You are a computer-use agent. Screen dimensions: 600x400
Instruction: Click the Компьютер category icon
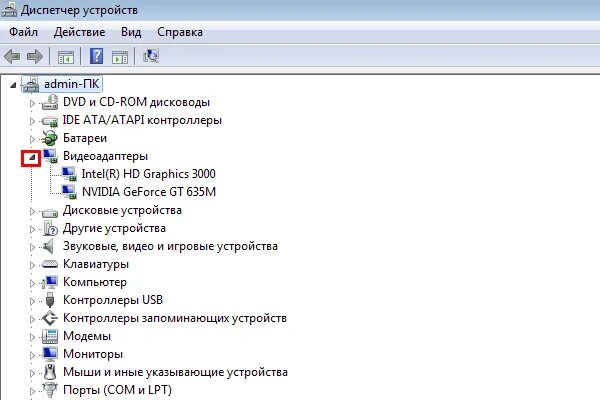(x=50, y=282)
